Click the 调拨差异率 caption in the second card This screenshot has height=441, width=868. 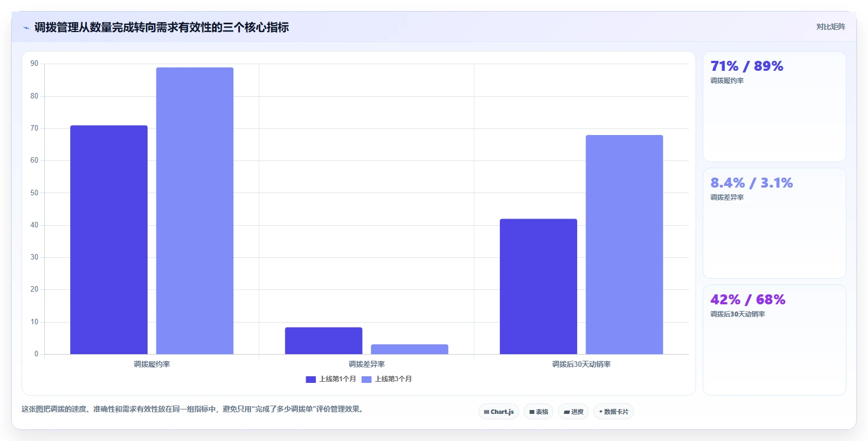pos(727,198)
